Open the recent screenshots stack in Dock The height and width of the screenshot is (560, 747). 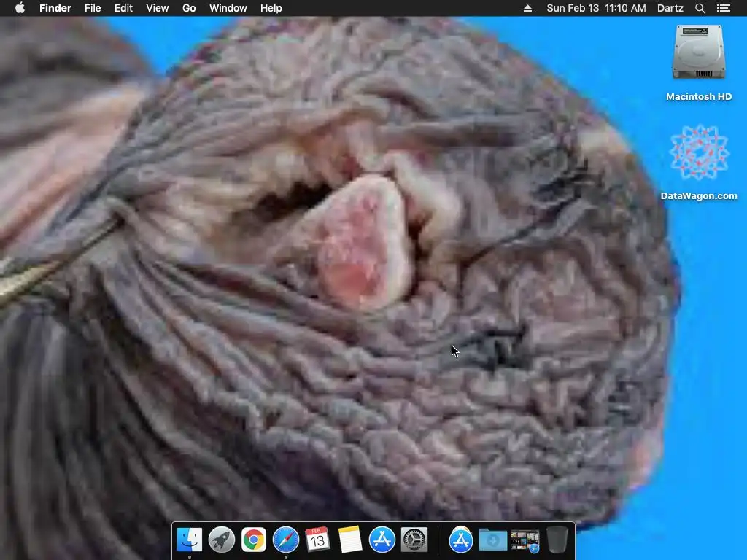point(525,541)
